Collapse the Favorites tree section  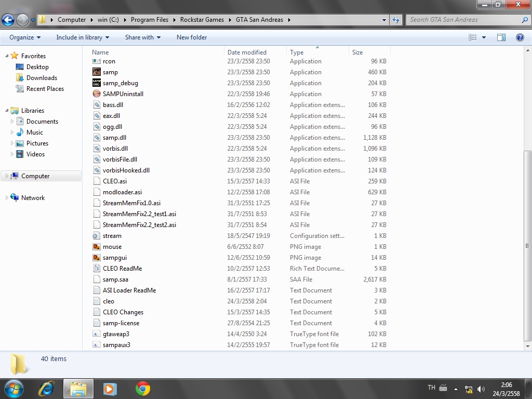[7, 56]
